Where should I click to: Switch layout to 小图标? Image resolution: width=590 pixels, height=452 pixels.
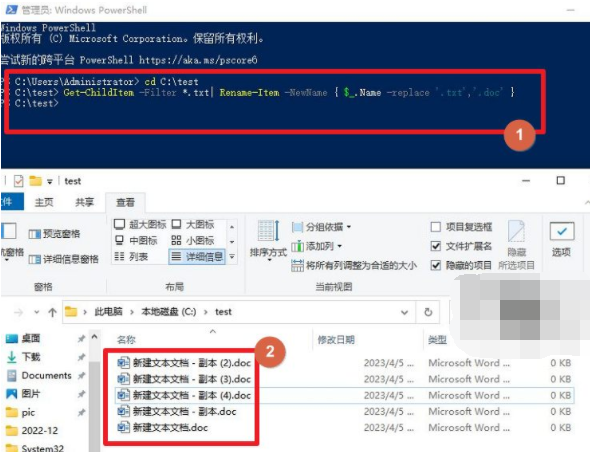(x=193, y=240)
